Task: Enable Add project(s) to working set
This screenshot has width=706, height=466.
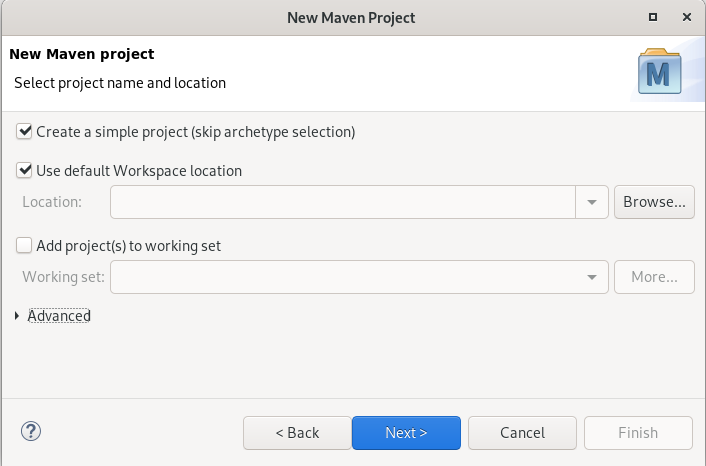Action: point(24,245)
